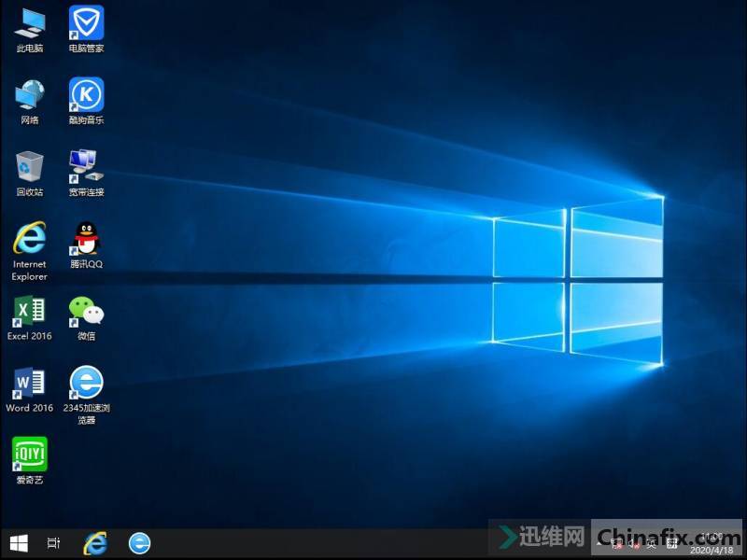Select the 2345加速浏览器 desktop shortcut
The image size is (747, 560).
(x=86, y=395)
